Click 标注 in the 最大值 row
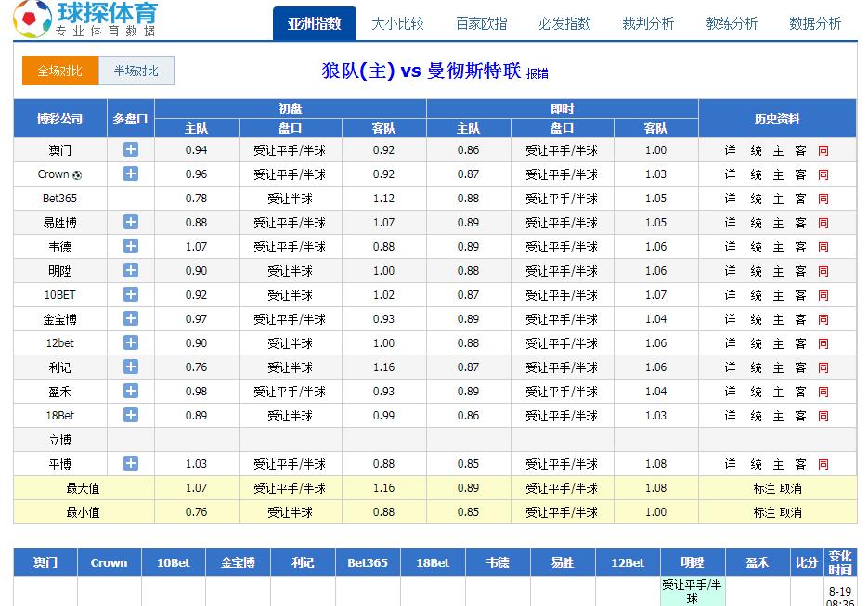The image size is (868, 606). pyautogui.click(x=764, y=489)
